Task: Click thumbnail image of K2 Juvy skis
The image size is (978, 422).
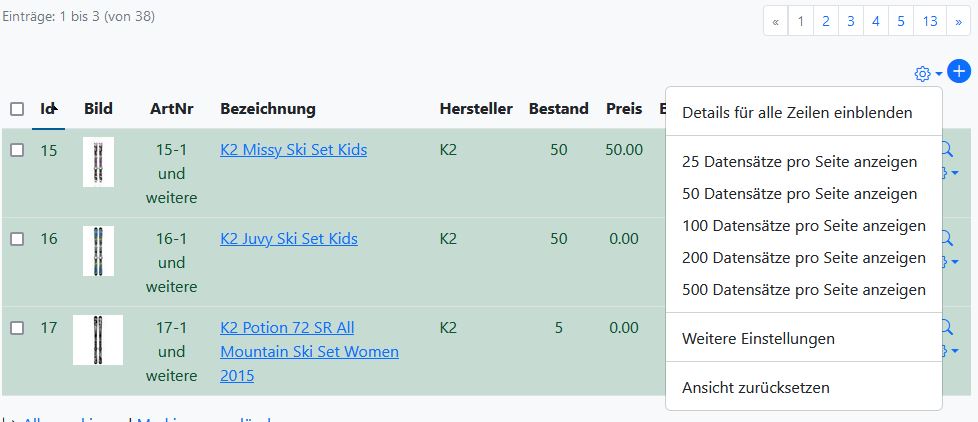Action: [98, 251]
